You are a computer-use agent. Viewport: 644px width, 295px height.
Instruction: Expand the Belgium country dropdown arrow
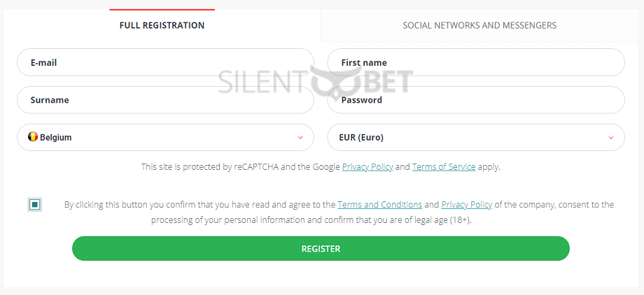pos(300,138)
